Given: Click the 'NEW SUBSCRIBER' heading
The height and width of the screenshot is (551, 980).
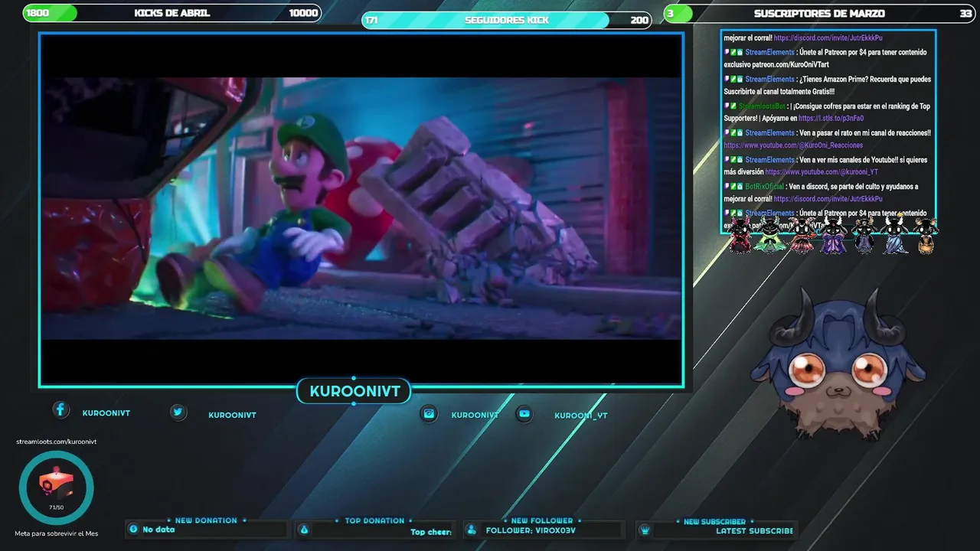Looking at the screenshot, I should tap(714, 521).
